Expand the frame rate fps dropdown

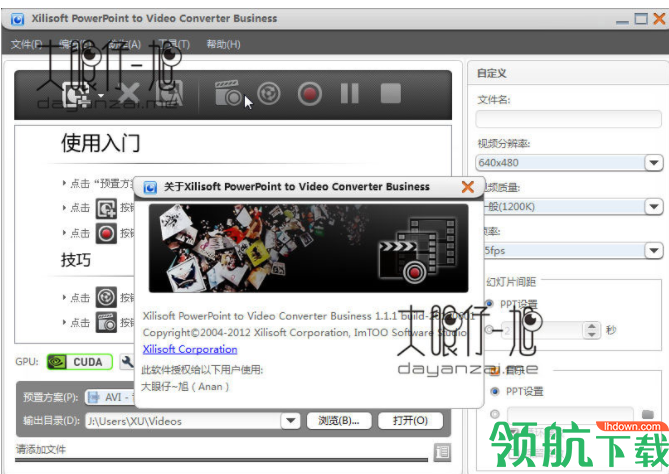[x=654, y=251]
